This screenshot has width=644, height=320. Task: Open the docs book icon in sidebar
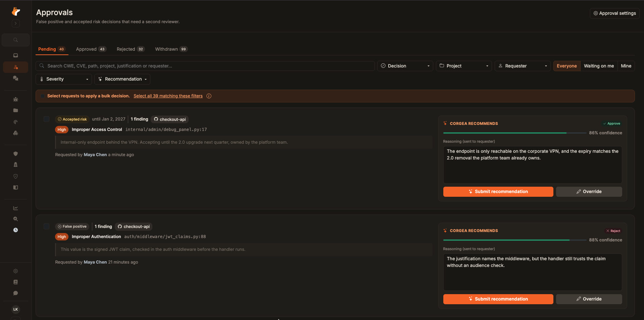16,282
